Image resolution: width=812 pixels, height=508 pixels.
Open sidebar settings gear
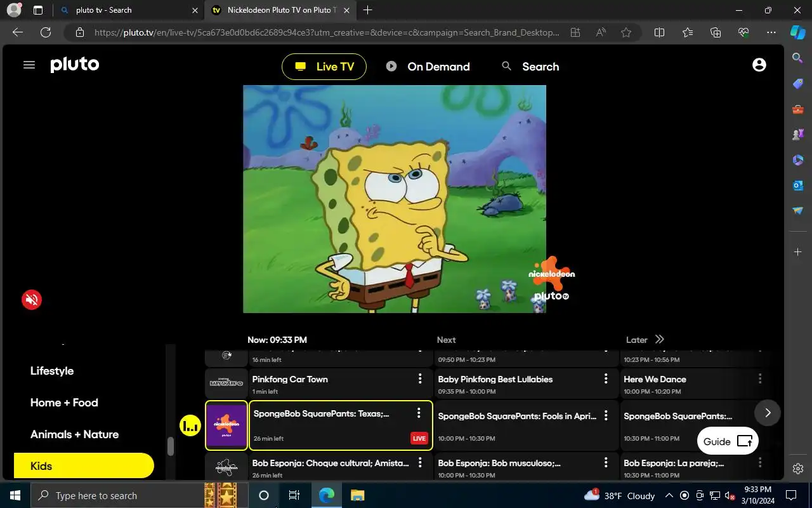click(x=798, y=469)
